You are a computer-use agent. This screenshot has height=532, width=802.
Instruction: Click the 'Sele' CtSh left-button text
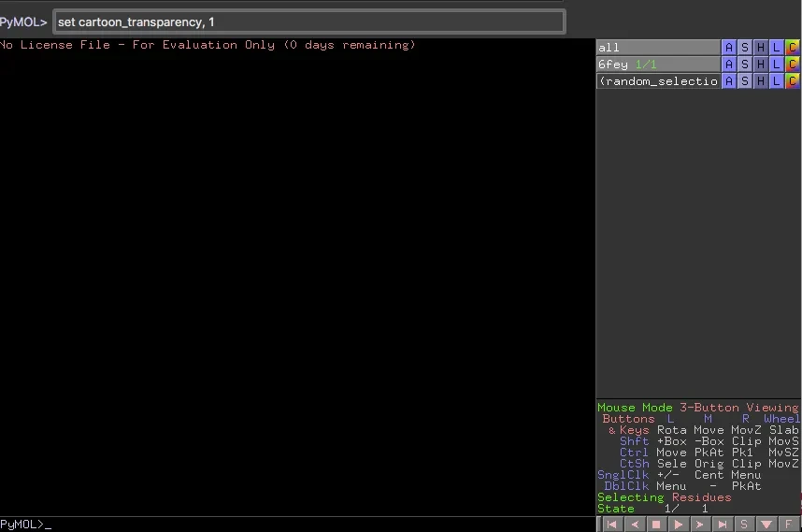point(671,464)
